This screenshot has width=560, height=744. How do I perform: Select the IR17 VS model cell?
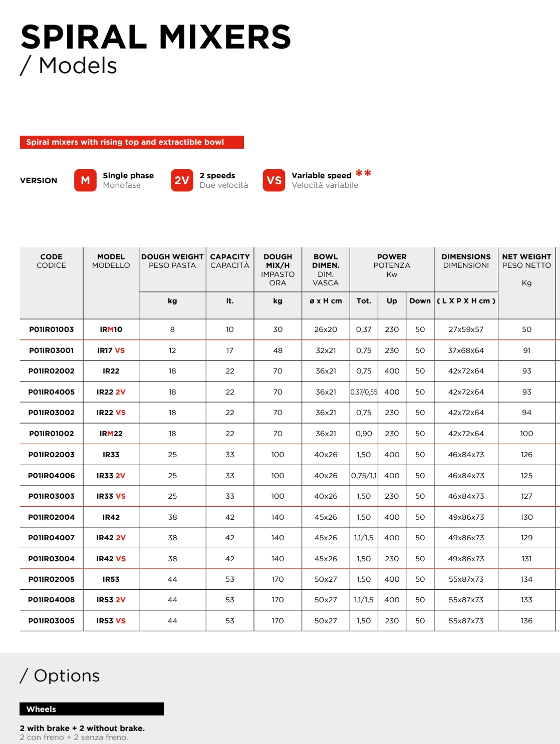tap(111, 350)
